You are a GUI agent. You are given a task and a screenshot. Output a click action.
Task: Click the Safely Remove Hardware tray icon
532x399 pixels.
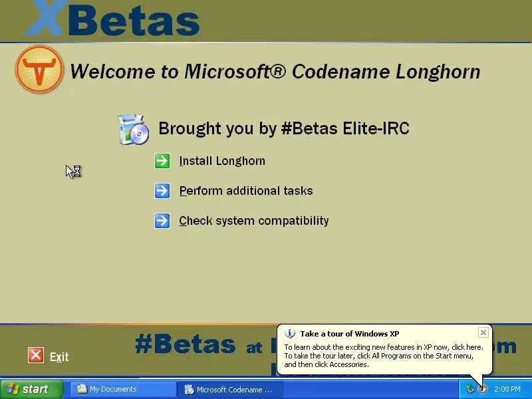(470, 389)
